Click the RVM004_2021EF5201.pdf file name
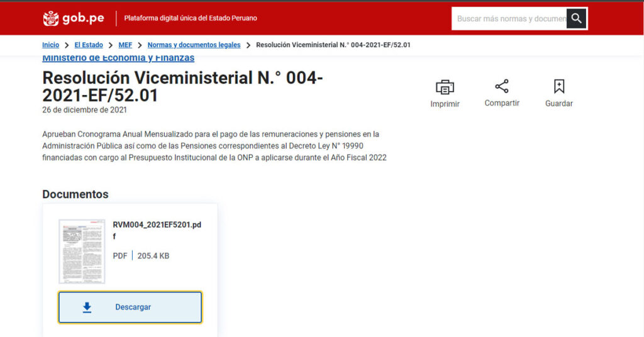The width and height of the screenshot is (644, 337). coord(157,230)
